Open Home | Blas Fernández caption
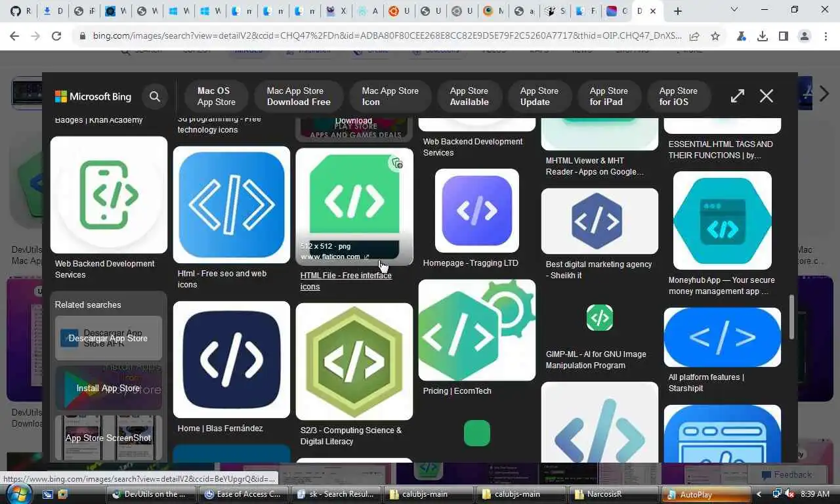This screenshot has width=840, height=504. click(x=220, y=429)
